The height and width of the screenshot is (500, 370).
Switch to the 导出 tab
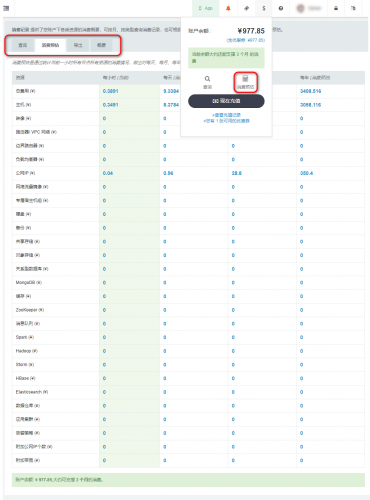pyautogui.click(x=78, y=45)
